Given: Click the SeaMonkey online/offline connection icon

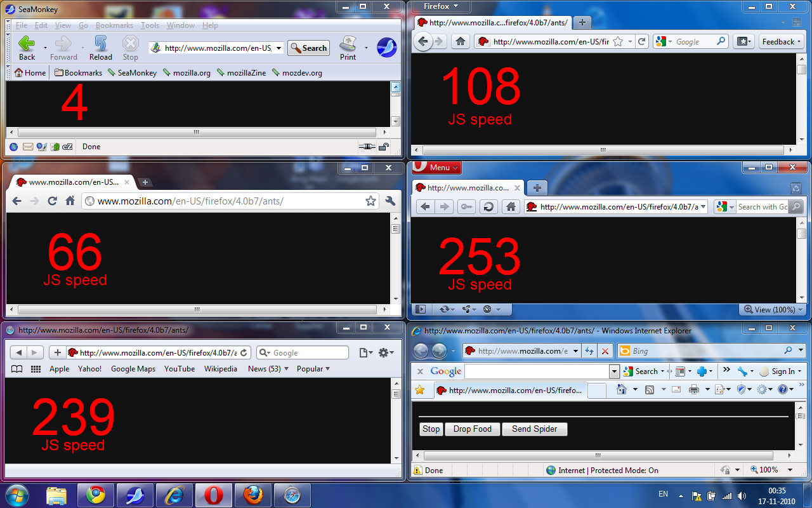Looking at the screenshot, I should [367, 147].
